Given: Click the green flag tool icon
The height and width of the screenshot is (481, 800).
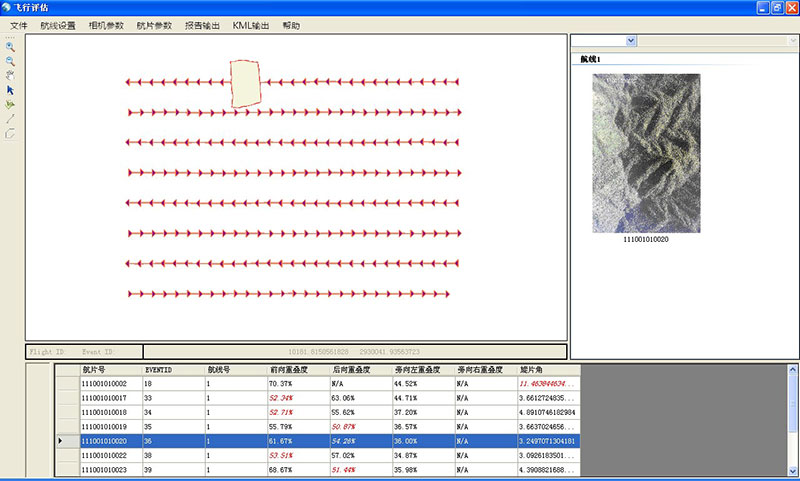Looking at the screenshot, I should [10, 104].
